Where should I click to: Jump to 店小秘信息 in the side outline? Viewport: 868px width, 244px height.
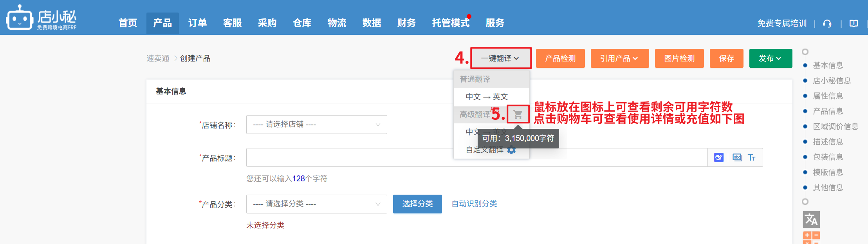(832, 81)
